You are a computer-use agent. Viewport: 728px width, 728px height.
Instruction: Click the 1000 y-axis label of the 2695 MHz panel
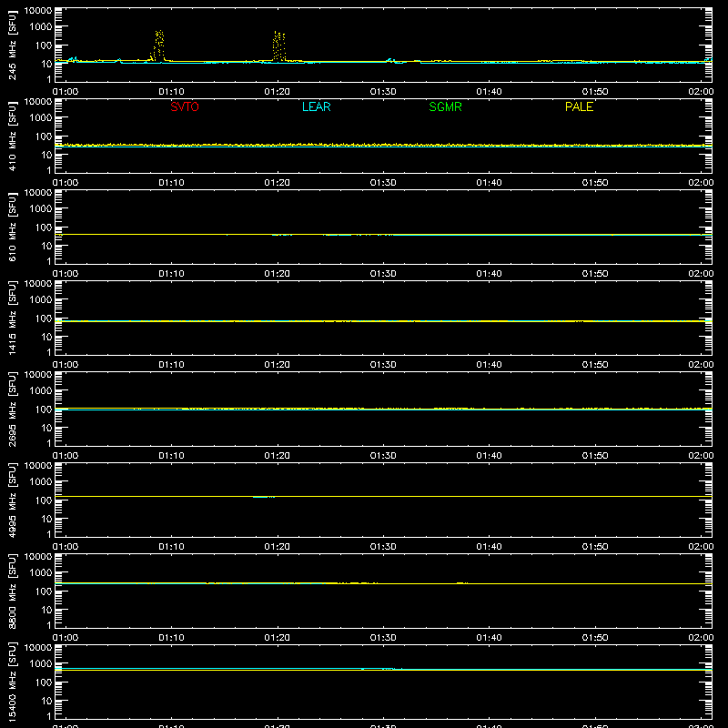(41, 391)
